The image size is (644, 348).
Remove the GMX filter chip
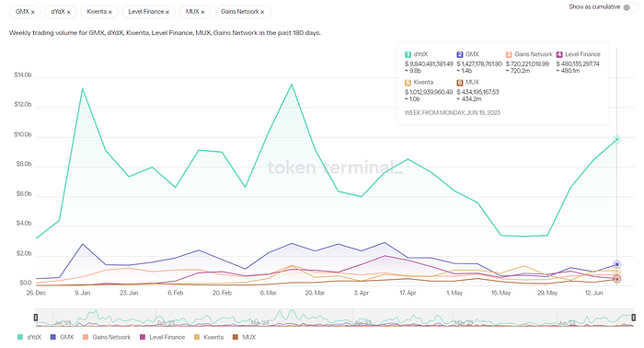(x=32, y=12)
